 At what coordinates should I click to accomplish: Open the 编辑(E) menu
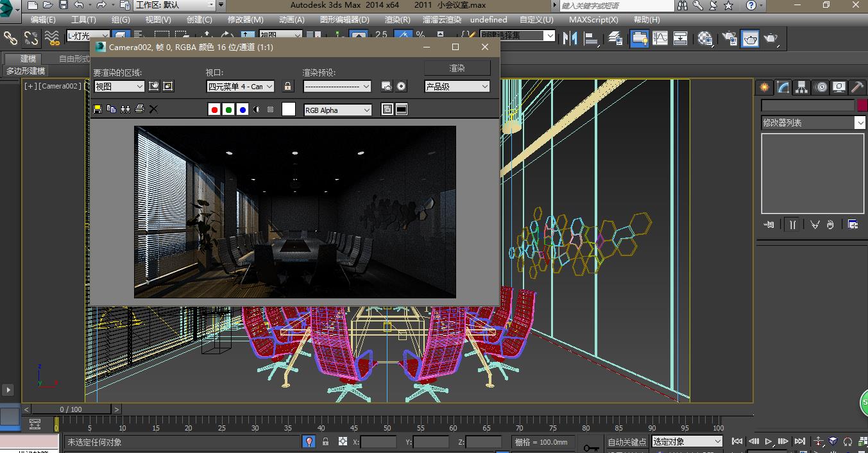pyautogui.click(x=43, y=20)
